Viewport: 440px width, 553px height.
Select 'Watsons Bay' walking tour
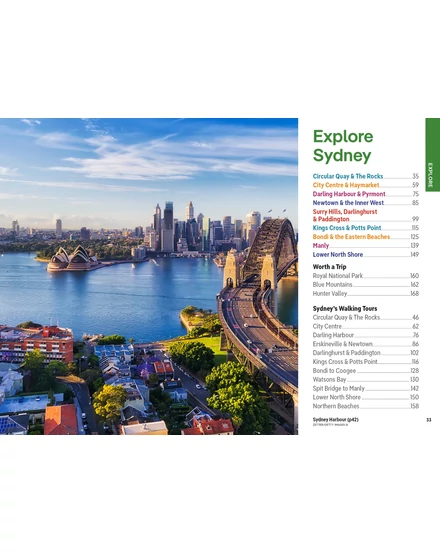pos(366,379)
